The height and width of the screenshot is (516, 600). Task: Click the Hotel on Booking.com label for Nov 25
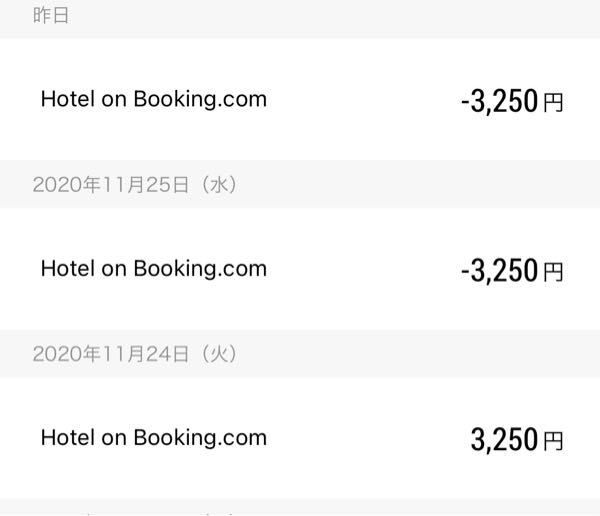coord(154,269)
